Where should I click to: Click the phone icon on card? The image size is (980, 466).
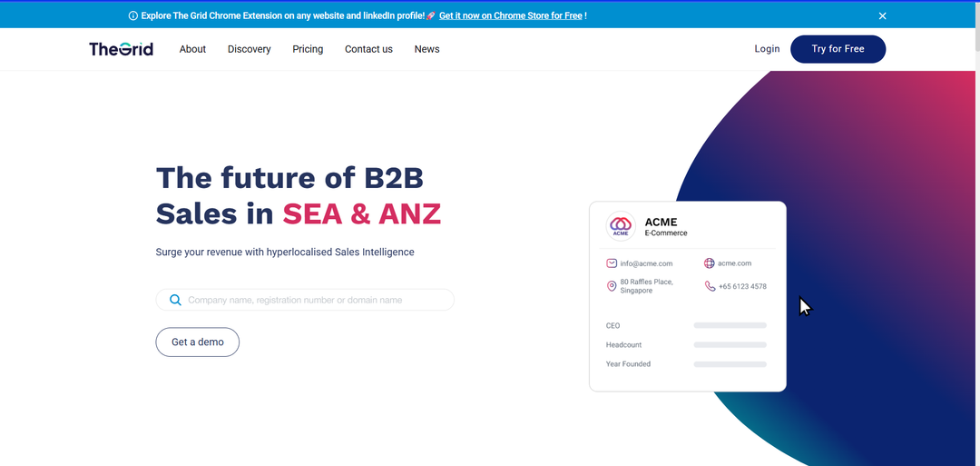710,286
